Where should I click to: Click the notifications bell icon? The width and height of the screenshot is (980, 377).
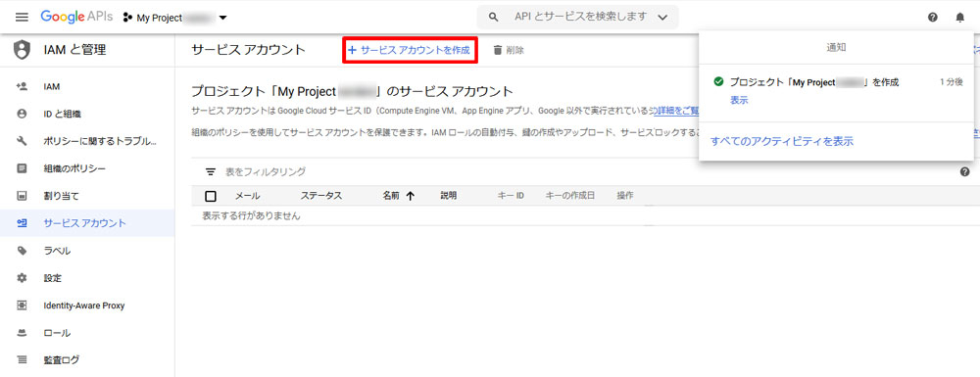coord(960,18)
